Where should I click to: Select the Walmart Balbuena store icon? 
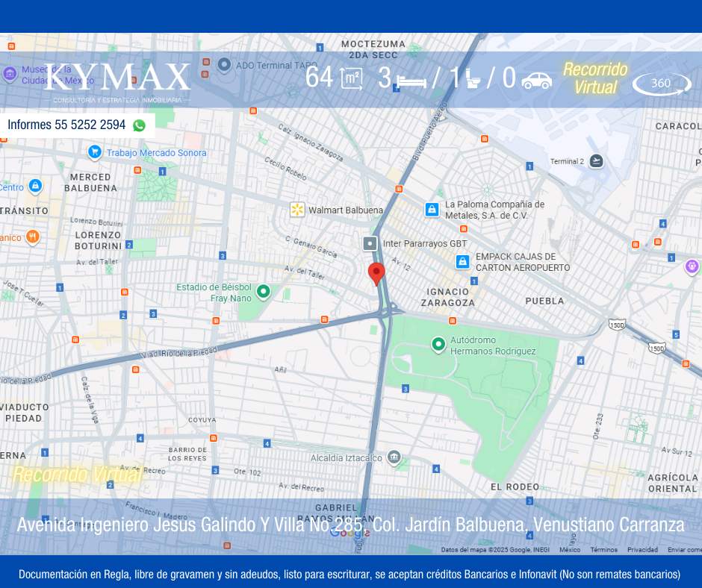tap(297, 210)
